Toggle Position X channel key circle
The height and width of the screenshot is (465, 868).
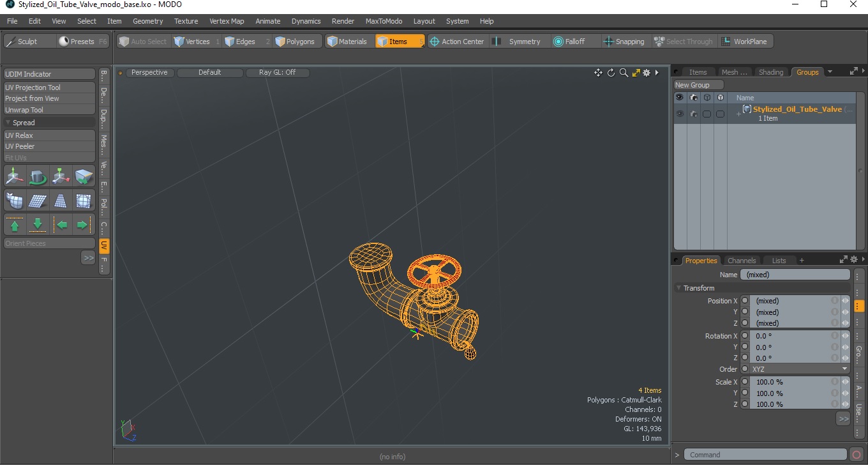tap(745, 301)
